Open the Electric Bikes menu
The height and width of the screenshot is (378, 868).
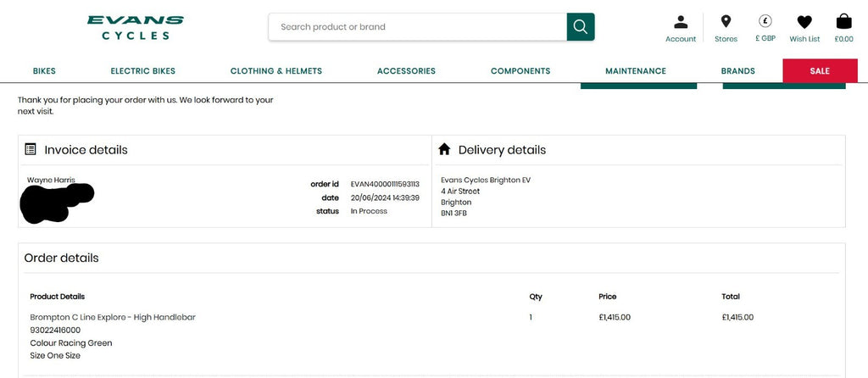pyautogui.click(x=142, y=71)
